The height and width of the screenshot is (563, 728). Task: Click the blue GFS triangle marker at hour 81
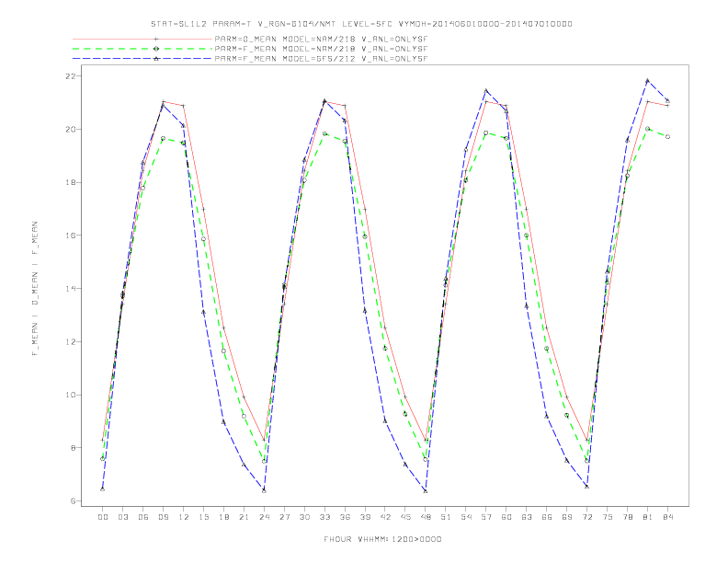[648, 80]
